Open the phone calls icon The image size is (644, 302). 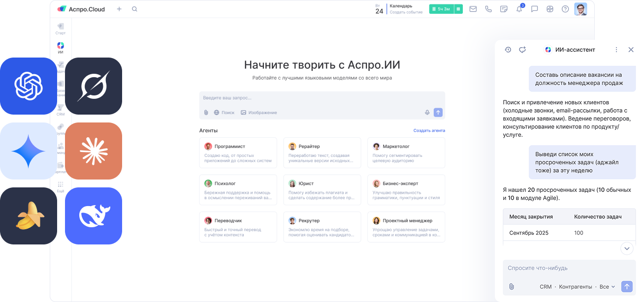pyautogui.click(x=488, y=9)
